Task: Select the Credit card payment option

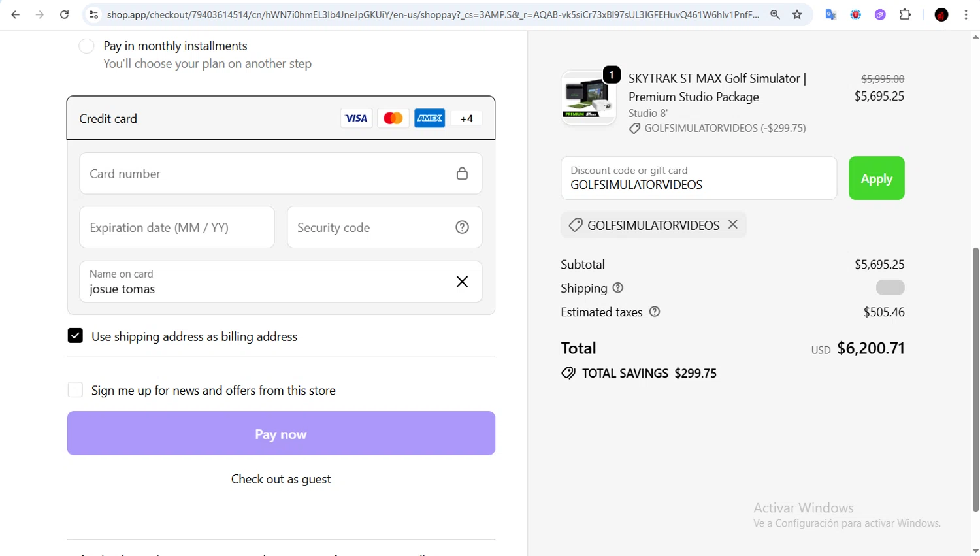Action: [281, 118]
